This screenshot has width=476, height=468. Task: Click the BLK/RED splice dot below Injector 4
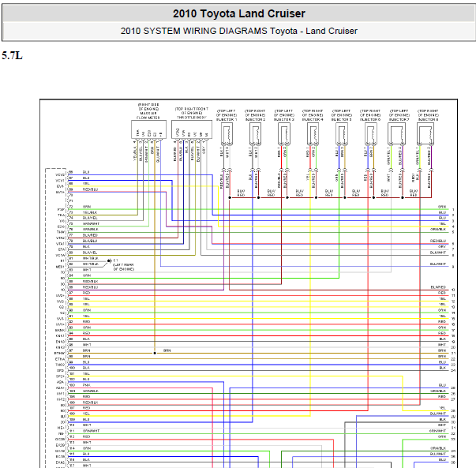[x=316, y=197]
